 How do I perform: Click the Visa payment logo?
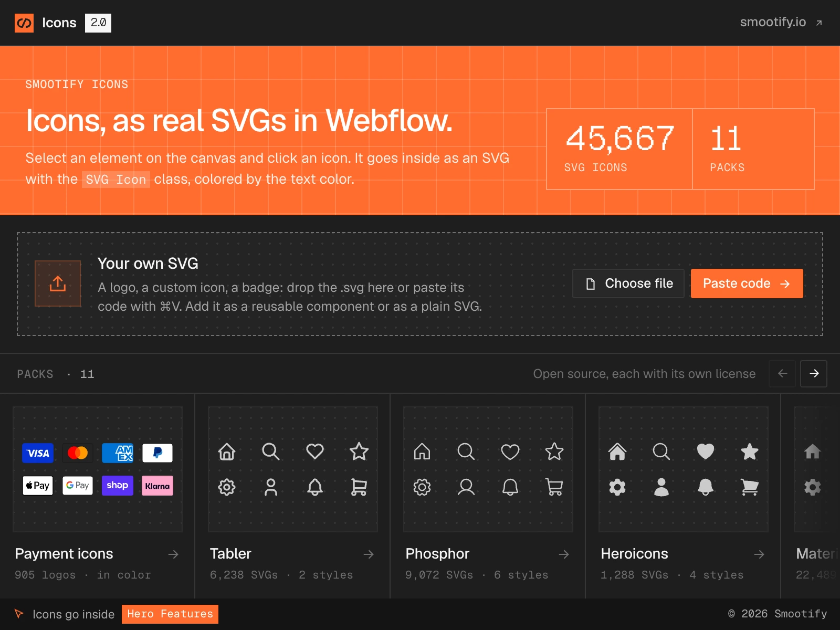coord(38,453)
